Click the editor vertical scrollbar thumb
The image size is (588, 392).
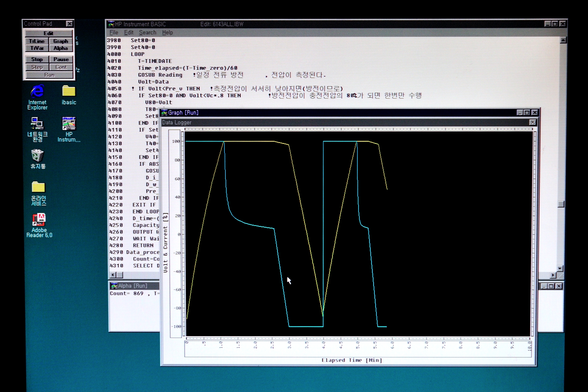click(561, 204)
